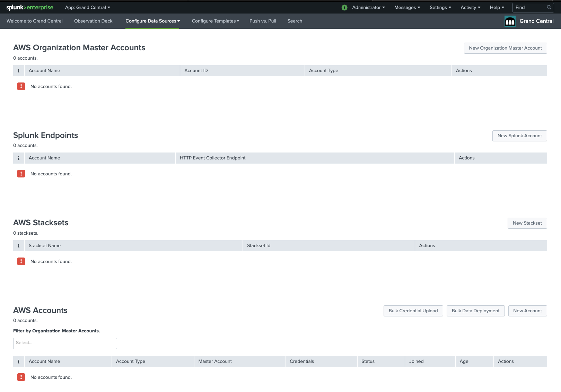This screenshot has height=392, width=561.
Task: Open the Settings dropdown
Action: point(440,7)
